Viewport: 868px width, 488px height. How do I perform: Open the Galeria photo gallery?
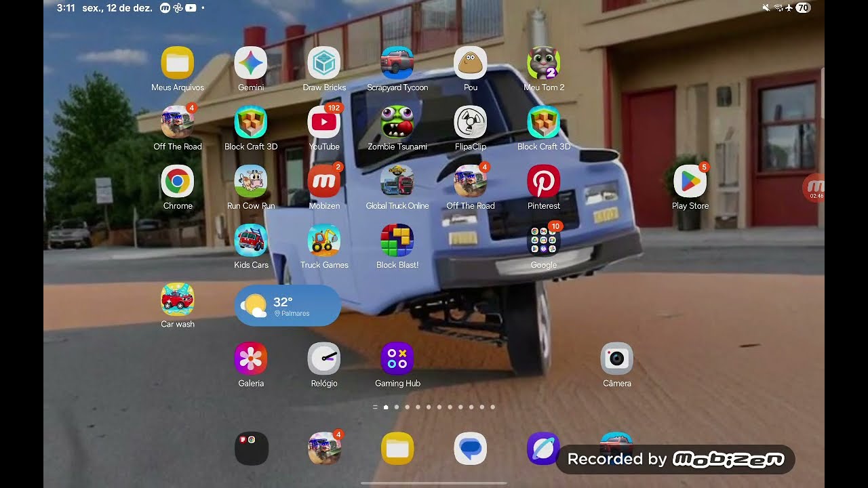[251, 359]
